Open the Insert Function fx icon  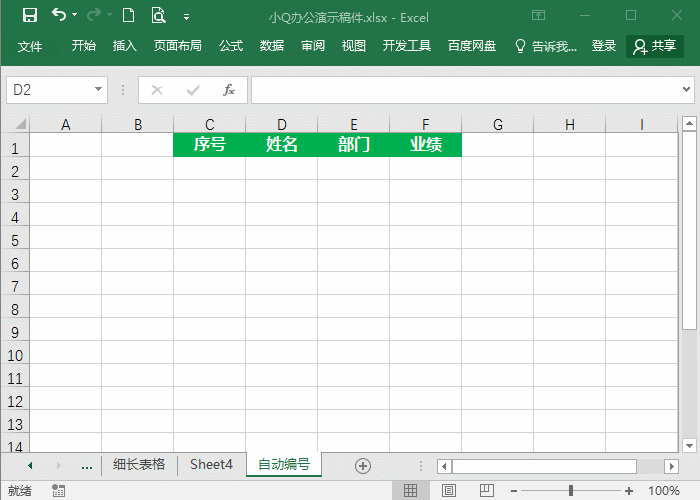(229, 90)
